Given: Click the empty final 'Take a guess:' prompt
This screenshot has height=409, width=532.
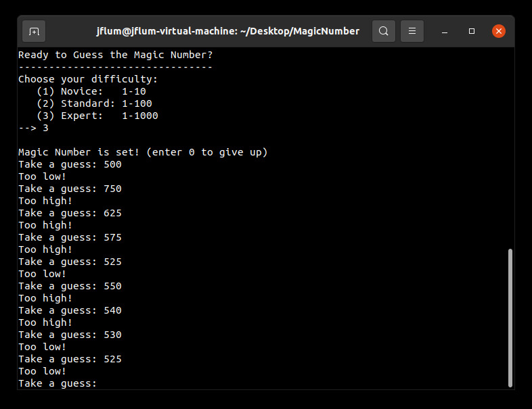Looking at the screenshot, I should [x=58, y=384].
